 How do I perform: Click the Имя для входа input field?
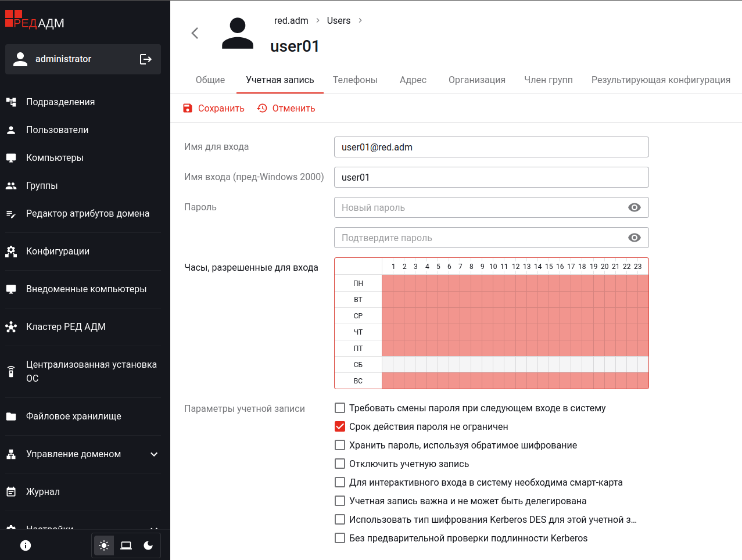click(x=491, y=147)
